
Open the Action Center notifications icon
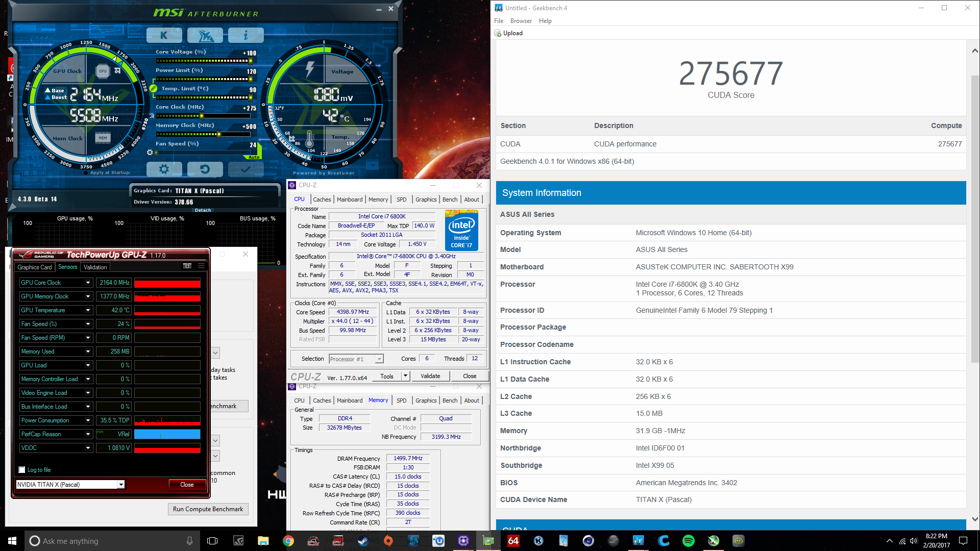963,541
